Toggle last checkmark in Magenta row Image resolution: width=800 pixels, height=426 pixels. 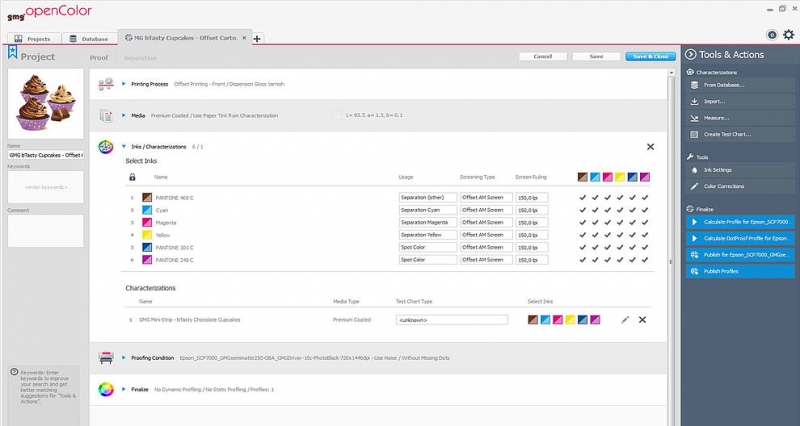click(645, 222)
